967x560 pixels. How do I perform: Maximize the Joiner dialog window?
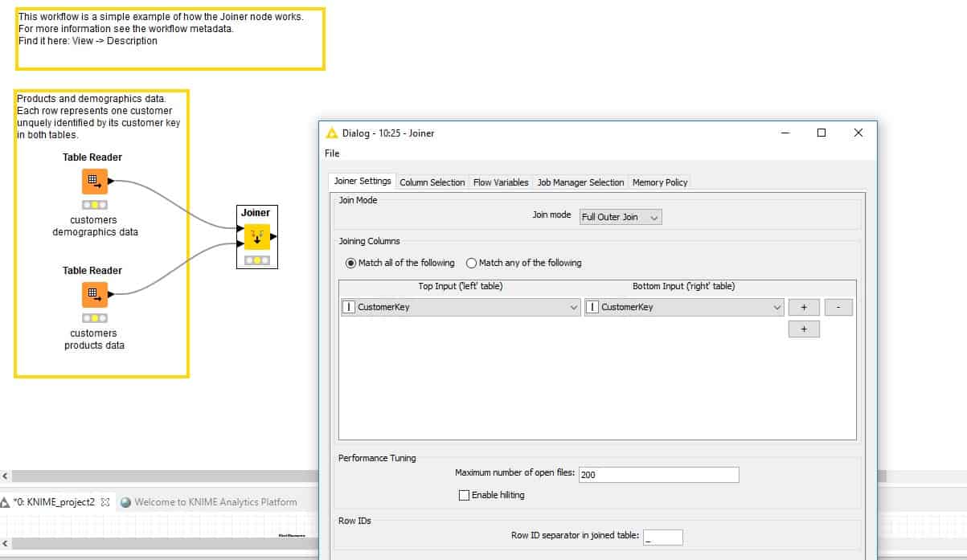[x=822, y=133]
